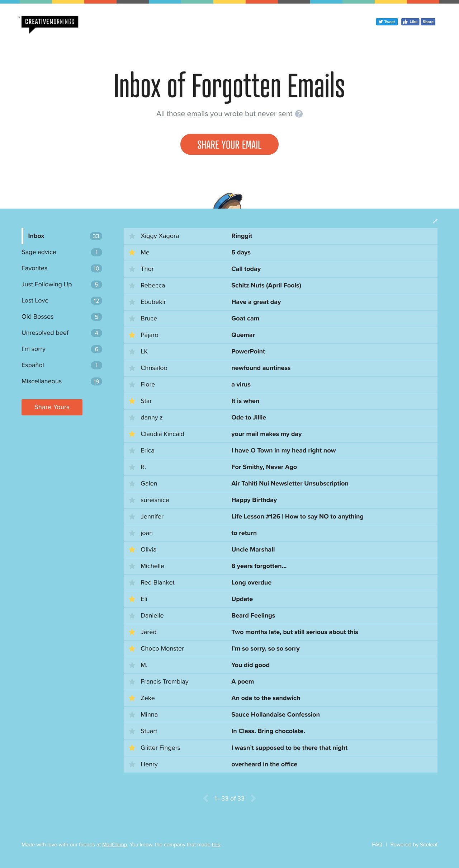Go to next page arrow

(253, 798)
